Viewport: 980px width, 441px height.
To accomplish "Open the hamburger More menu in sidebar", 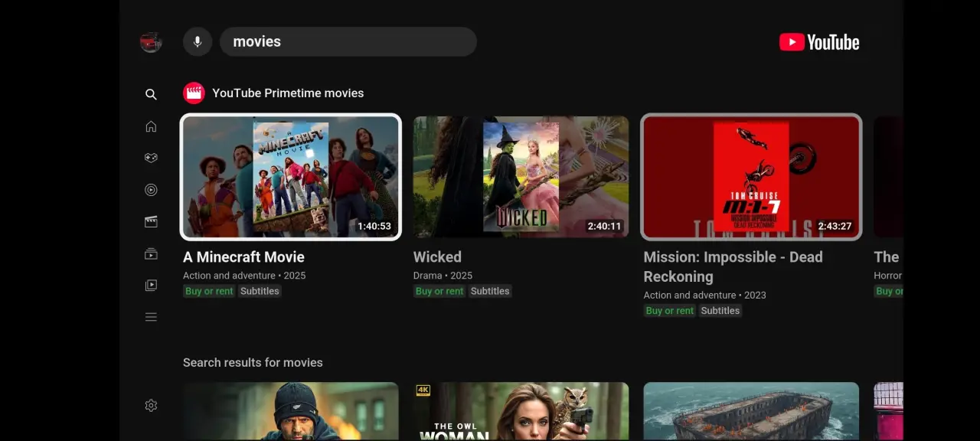I will pos(151,317).
